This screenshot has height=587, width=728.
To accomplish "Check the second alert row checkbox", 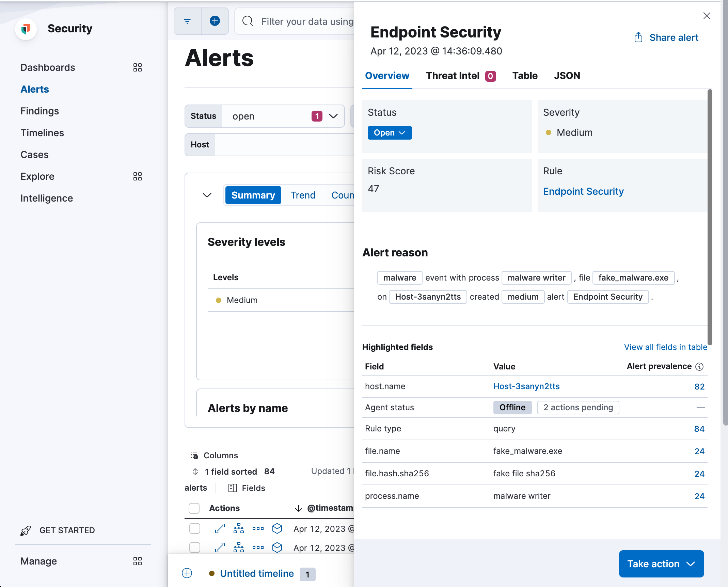I will click(x=195, y=548).
